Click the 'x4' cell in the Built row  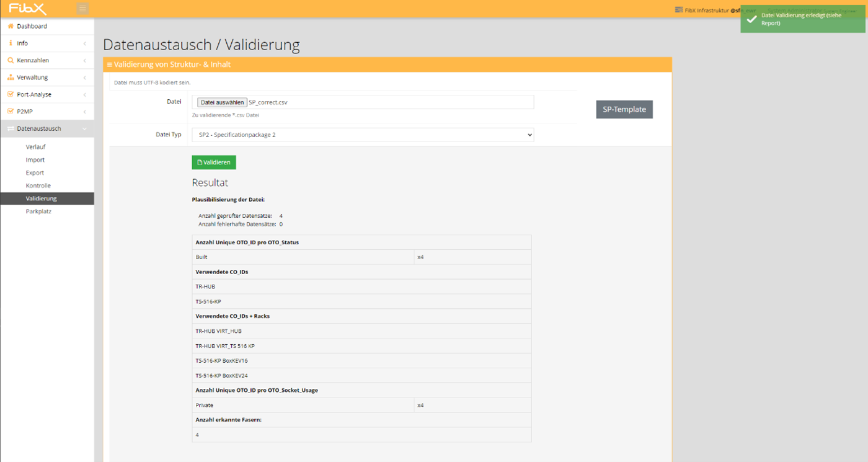tap(472, 257)
